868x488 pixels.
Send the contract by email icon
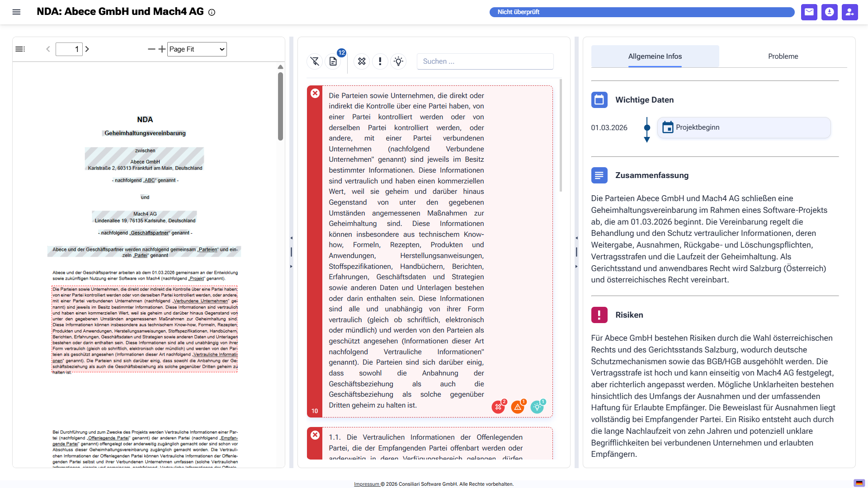point(809,12)
